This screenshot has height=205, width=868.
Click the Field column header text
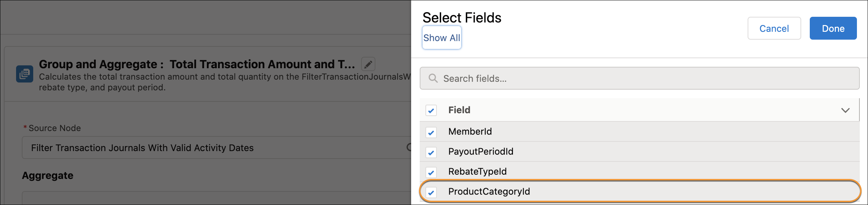click(x=459, y=110)
